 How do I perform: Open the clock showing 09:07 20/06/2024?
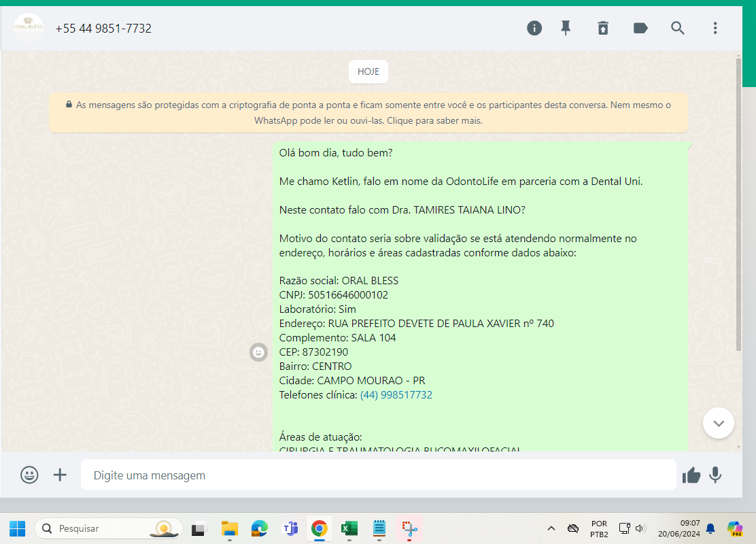679,528
